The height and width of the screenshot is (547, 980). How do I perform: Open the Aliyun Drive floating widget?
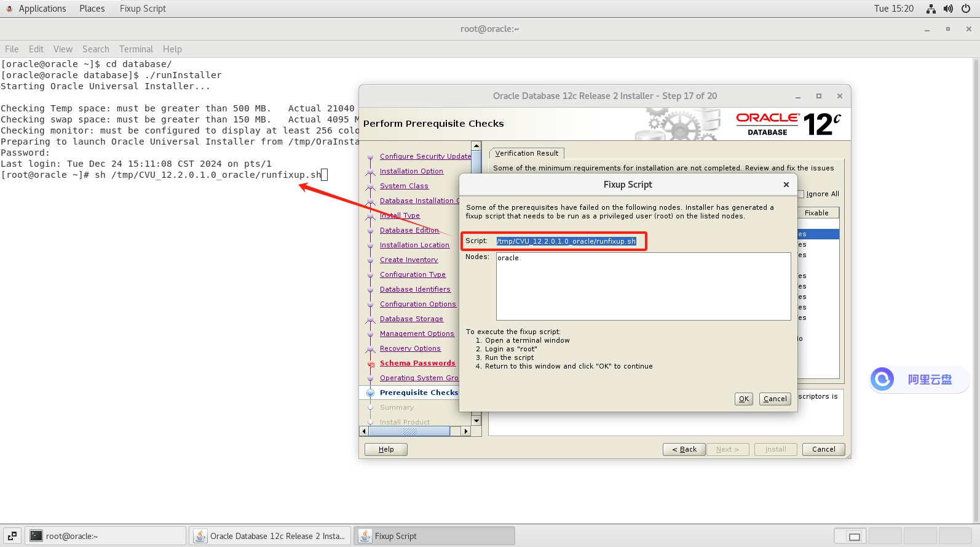click(x=919, y=379)
